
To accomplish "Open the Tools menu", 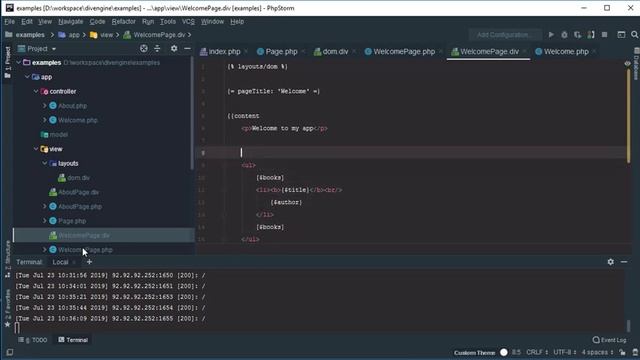I will (x=168, y=22).
